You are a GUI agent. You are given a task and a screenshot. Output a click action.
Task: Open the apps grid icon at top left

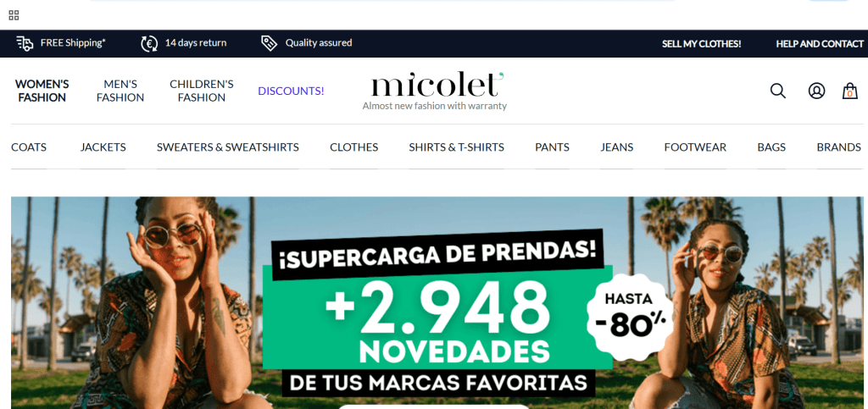pyautogui.click(x=14, y=15)
